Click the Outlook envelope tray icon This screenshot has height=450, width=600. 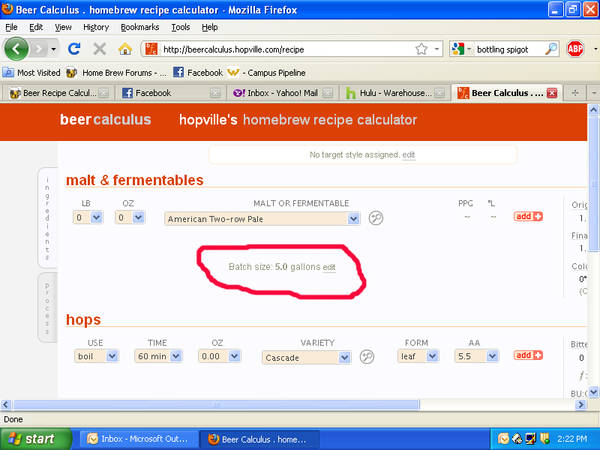point(503,439)
